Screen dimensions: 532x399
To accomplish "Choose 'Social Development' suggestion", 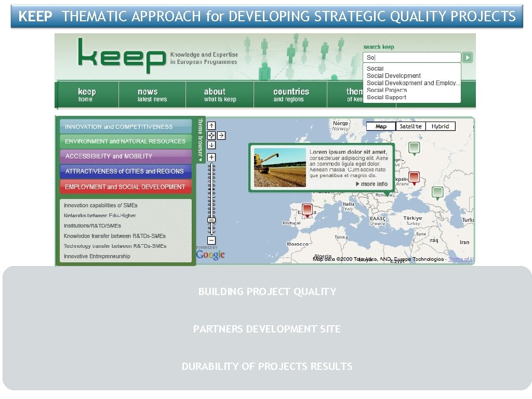I will tap(394, 76).
